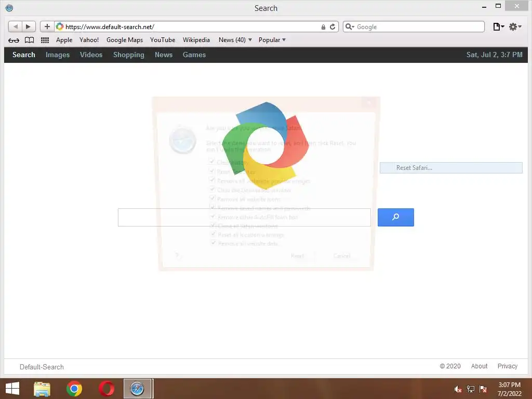Switch to the Shopping tab
The image size is (532, 399).
(129, 55)
